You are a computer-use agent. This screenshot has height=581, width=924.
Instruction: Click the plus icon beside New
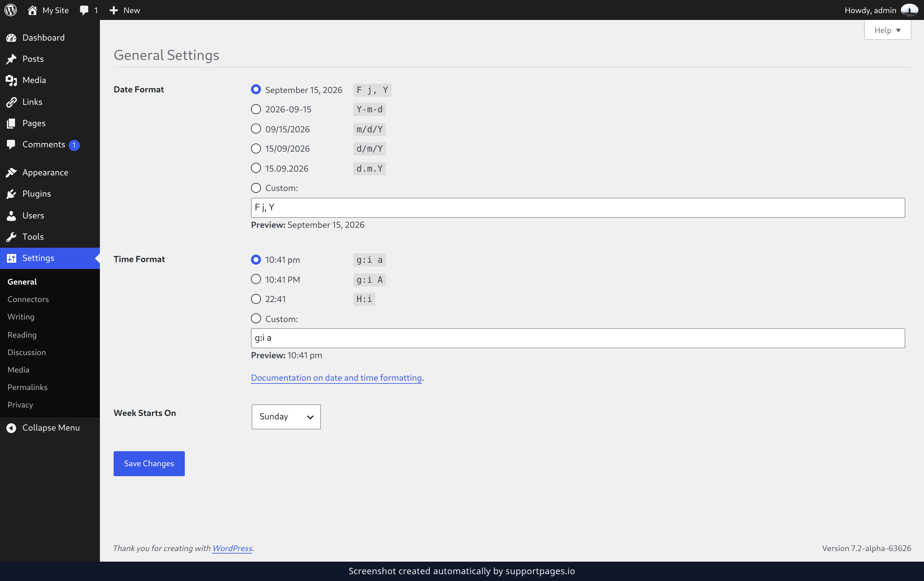click(114, 10)
